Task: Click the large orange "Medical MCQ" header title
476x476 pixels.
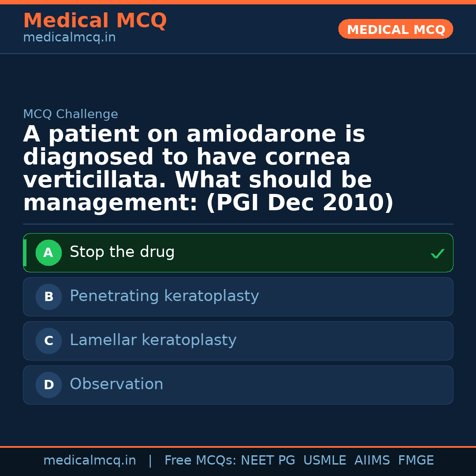Action: tap(95, 21)
